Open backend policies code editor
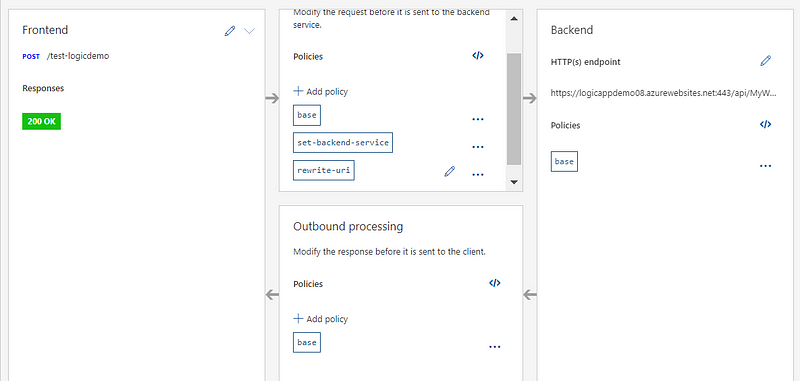This screenshot has width=800, height=381. (x=765, y=124)
